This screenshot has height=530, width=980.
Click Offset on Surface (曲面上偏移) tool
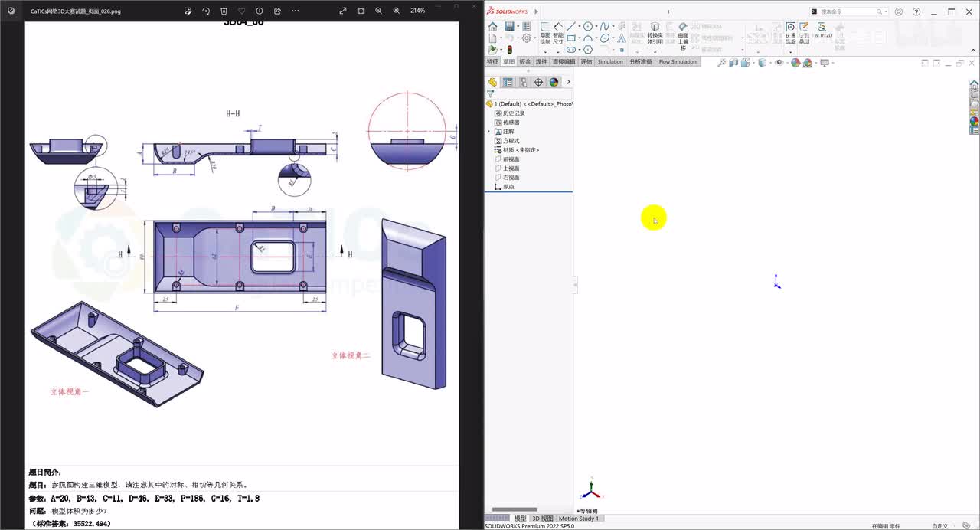(684, 36)
